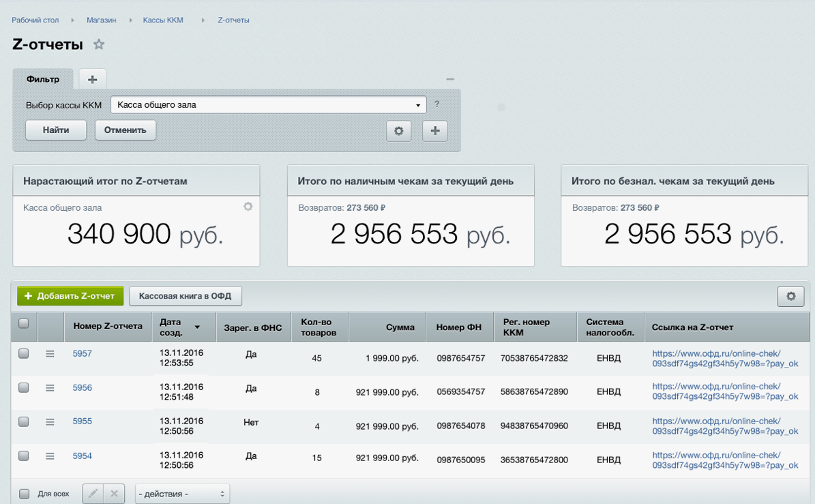Toggle the select-all checkbox in table header
Screen dimensions: 815x504
(x=24, y=324)
